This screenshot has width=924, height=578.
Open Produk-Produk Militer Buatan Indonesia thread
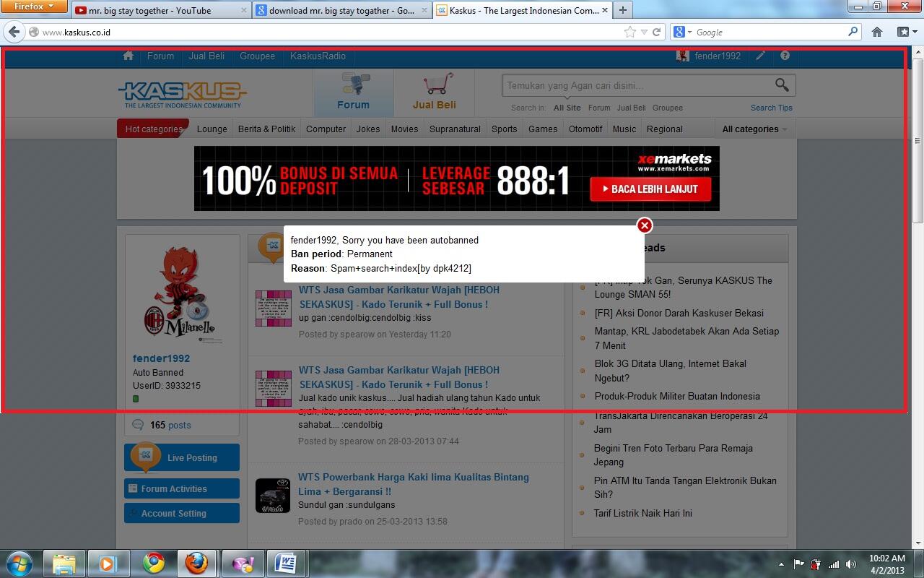click(x=677, y=396)
